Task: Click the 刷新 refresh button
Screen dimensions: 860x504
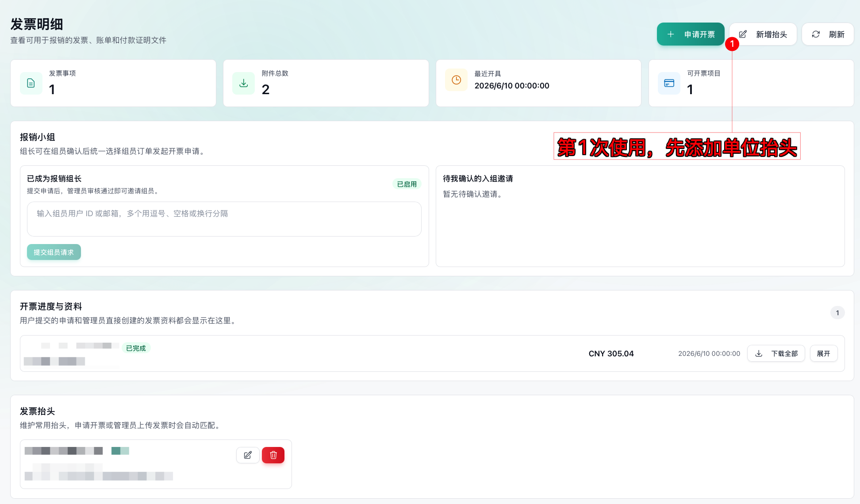Action: pos(828,34)
